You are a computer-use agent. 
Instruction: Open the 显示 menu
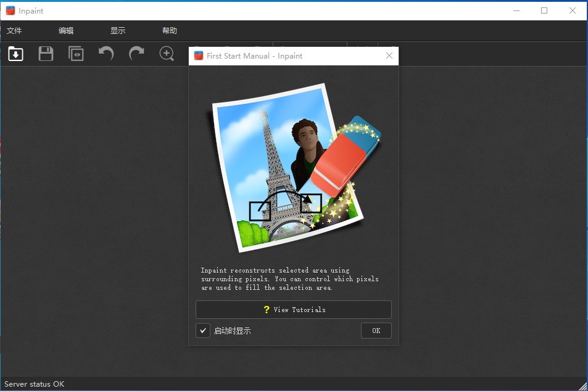(x=117, y=30)
